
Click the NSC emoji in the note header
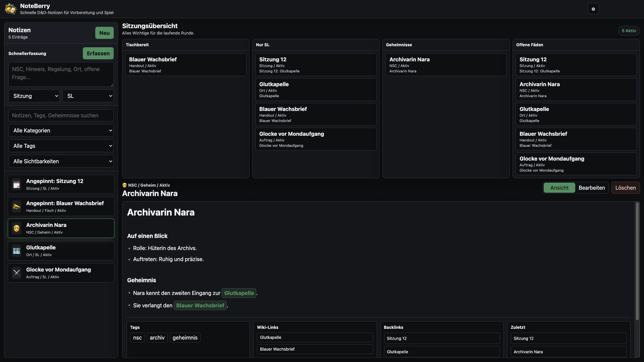(x=124, y=185)
